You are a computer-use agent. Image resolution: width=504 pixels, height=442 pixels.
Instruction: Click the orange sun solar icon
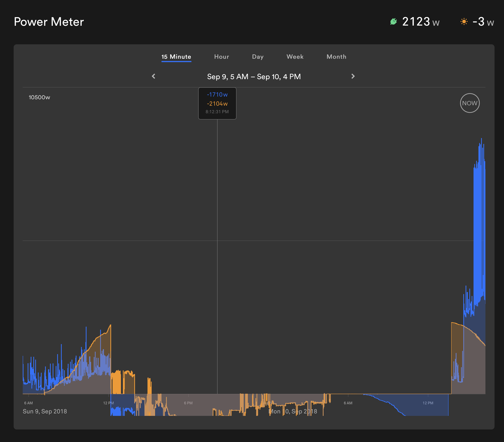pos(464,22)
